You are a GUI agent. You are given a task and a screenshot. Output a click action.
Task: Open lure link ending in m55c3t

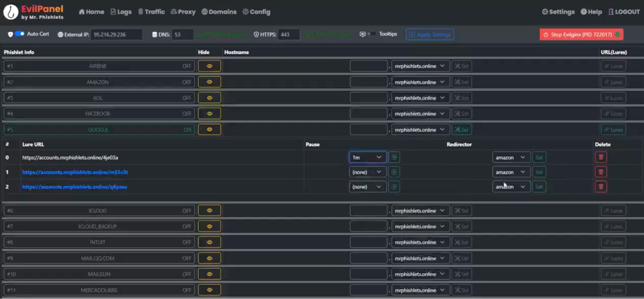tap(75, 172)
